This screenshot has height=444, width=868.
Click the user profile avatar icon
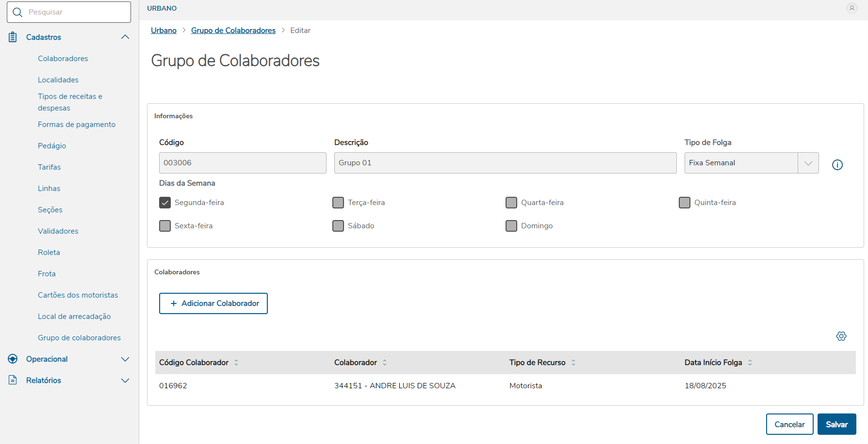coord(852,8)
